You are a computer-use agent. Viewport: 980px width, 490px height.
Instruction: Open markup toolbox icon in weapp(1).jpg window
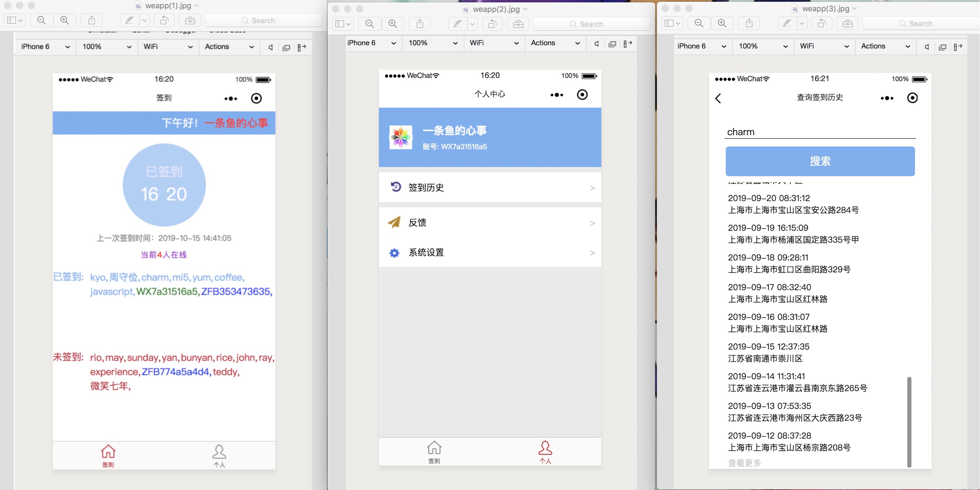pyautogui.click(x=190, y=20)
